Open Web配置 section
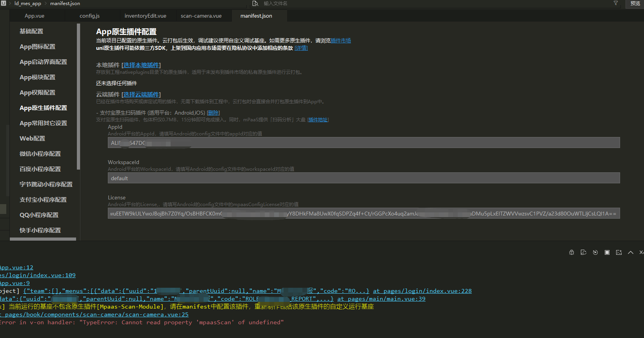The height and width of the screenshot is (338, 644). (x=33, y=139)
